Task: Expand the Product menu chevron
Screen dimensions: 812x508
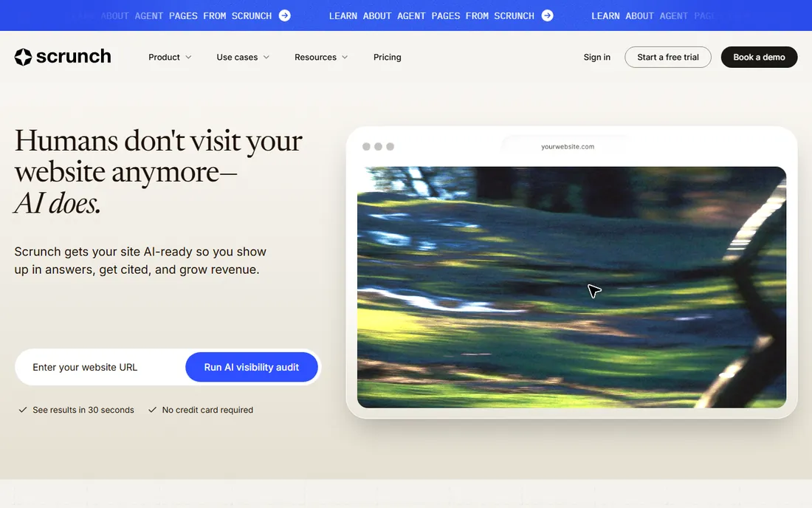Action: [x=188, y=58]
